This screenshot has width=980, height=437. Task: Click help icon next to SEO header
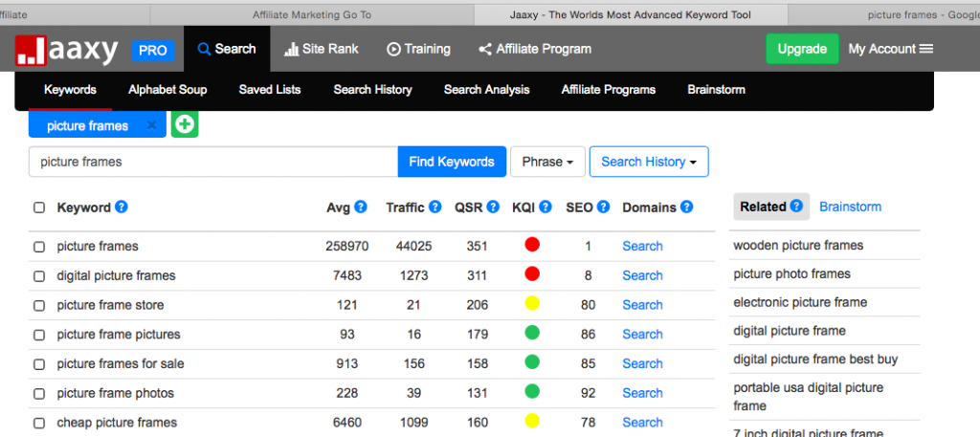pos(603,207)
